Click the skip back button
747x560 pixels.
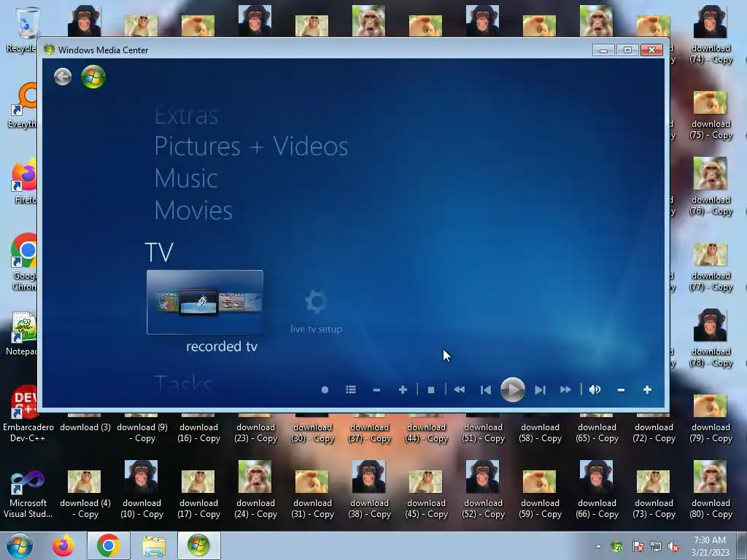(x=485, y=390)
